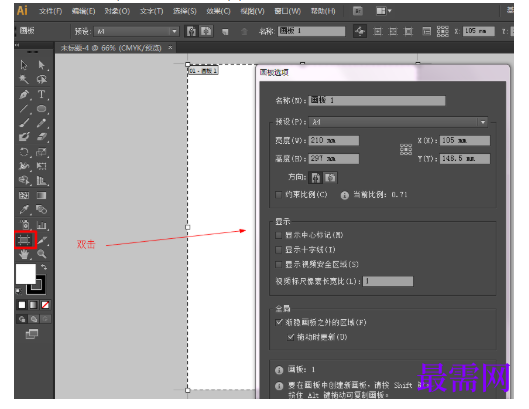Click the white fill color swatch

click(x=26, y=274)
